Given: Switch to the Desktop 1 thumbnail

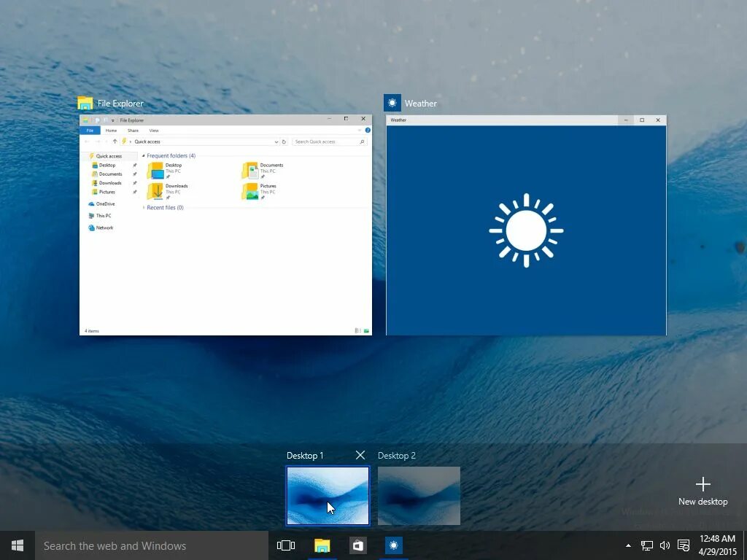Looking at the screenshot, I should tap(328, 496).
